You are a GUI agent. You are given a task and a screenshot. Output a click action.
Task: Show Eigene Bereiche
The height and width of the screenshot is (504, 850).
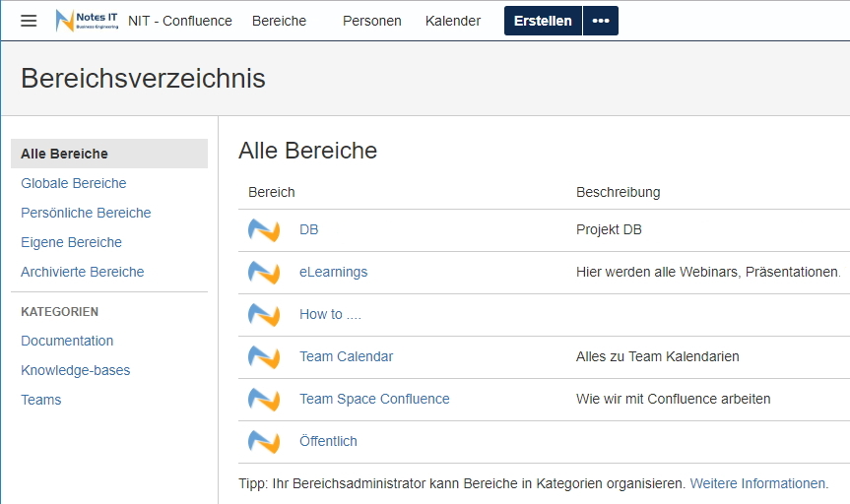point(71,242)
